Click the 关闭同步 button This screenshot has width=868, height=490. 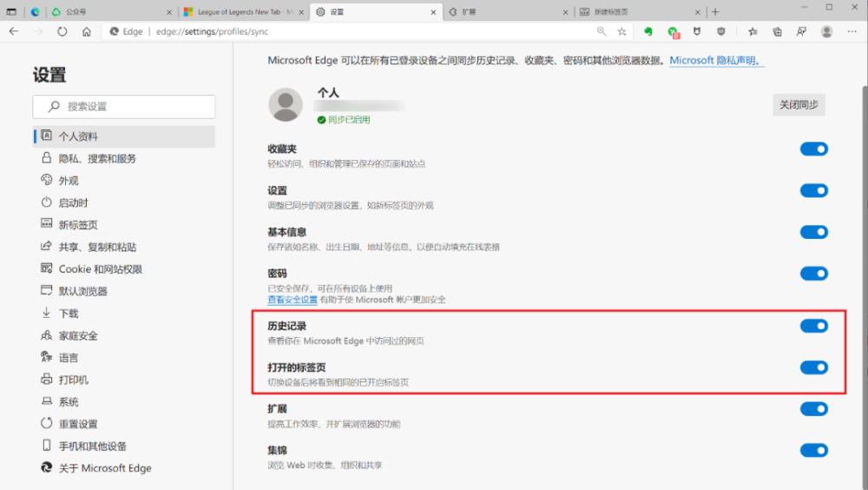pyautogui.click(x=799, y=105)
